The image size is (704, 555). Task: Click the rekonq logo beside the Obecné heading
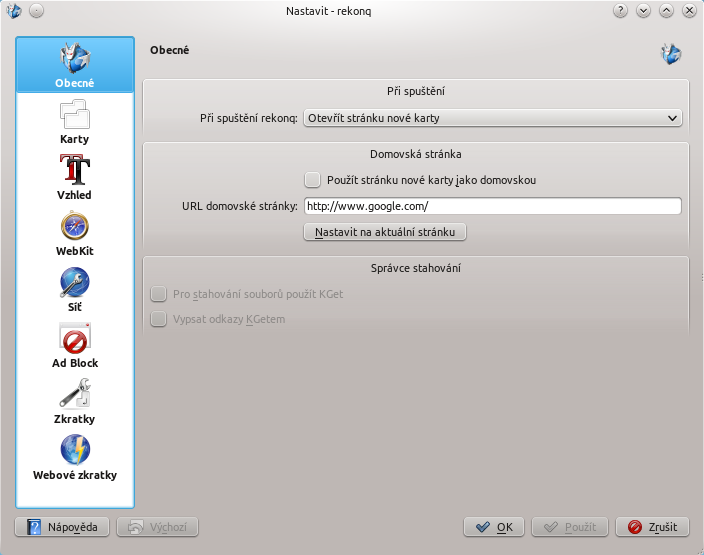click(671, 54)
